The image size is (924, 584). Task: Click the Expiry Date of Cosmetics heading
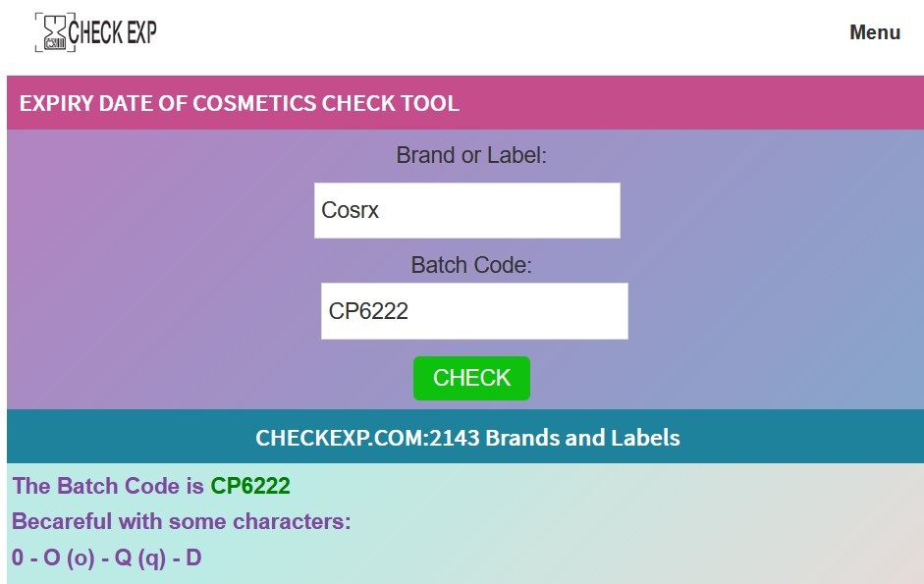point(239,103)
